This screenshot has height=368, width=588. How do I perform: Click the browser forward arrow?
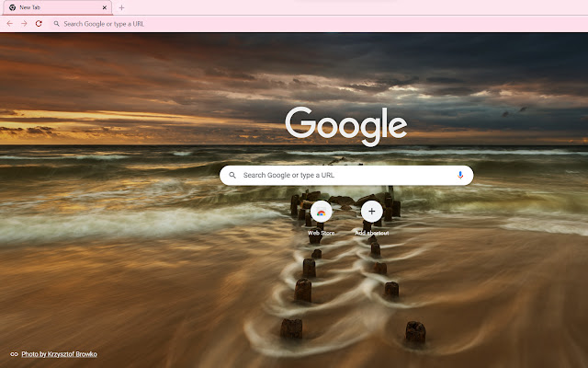[24, 24]
